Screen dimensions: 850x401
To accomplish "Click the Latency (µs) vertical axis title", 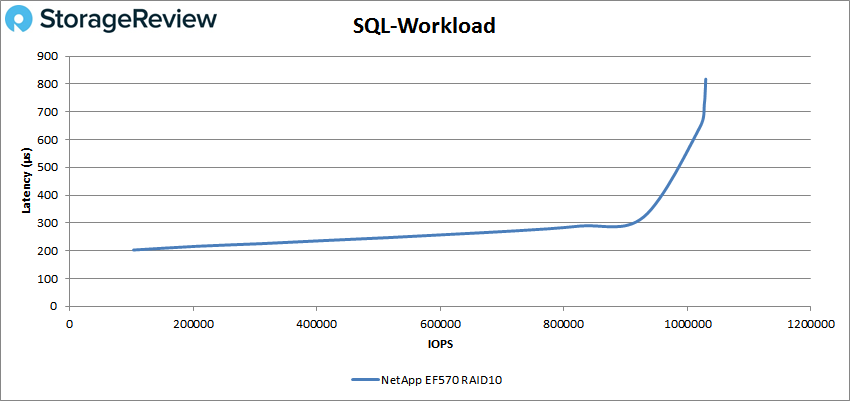I will click(x=27, y=181).
